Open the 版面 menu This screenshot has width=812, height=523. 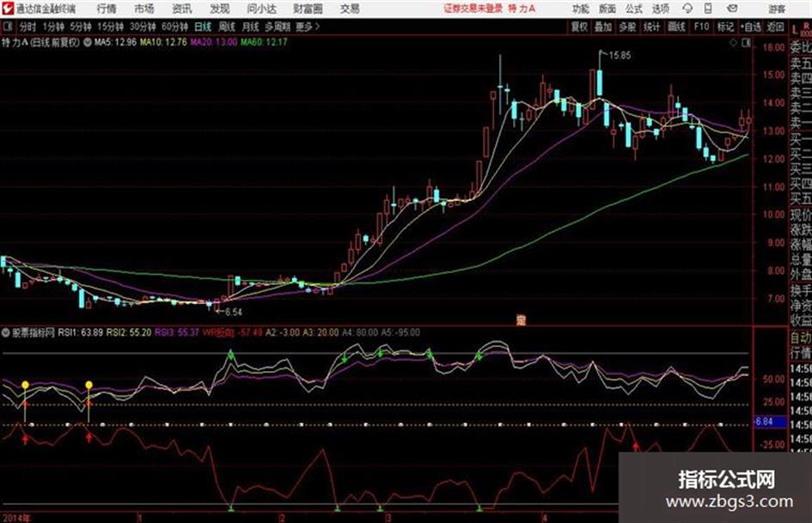(607, 9)
